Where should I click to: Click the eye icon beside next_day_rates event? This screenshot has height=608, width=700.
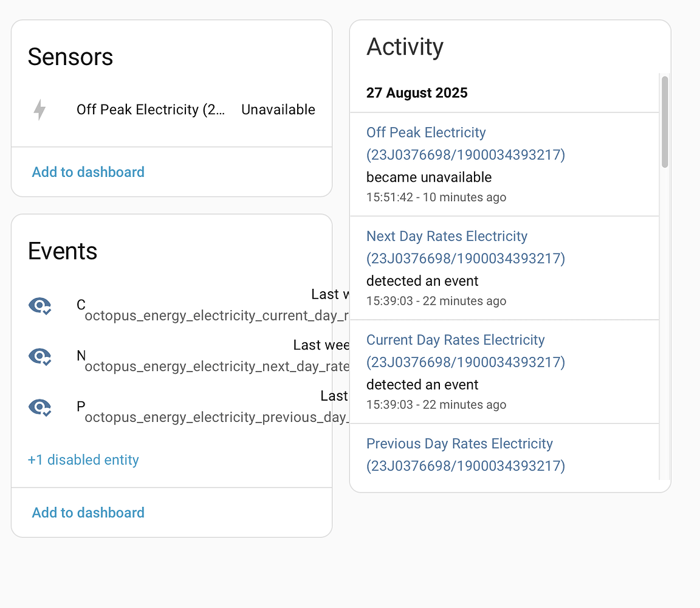tap(39, 357)
